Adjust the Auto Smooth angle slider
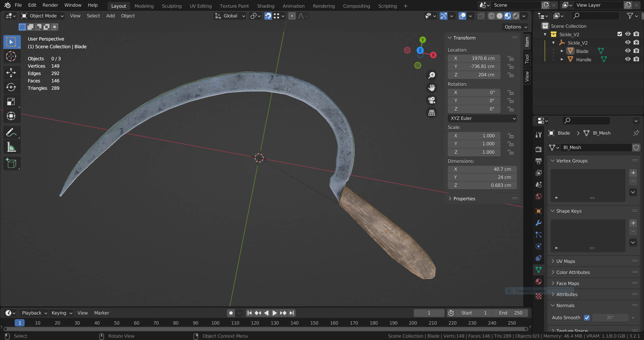Screen dimensions: 644x340 pos(610,318)
